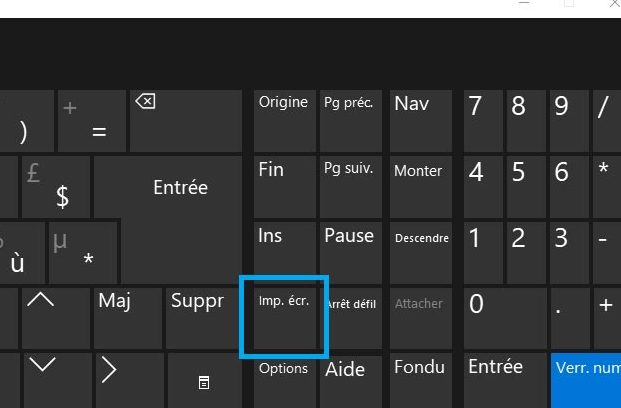The height and width of the screenshot is (408, 621).
Task: Click the Monter key
Action: click(x=419, y=185)
